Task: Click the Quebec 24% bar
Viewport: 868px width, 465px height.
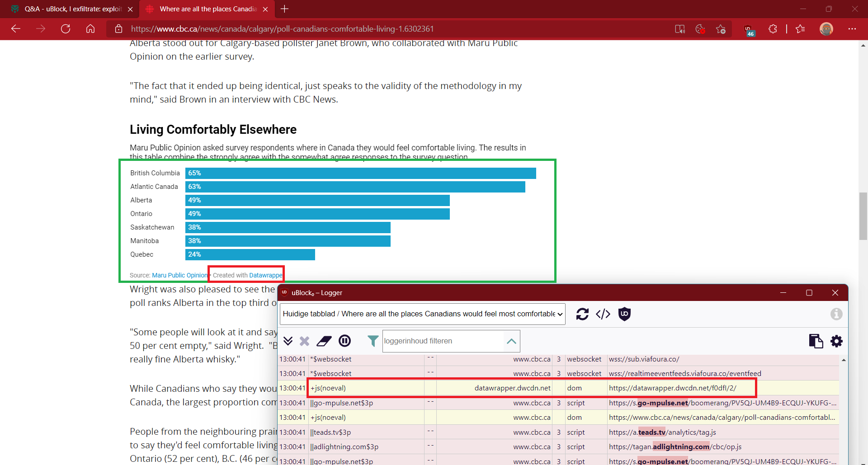Action: pyautogui.click(x=250, y=254)
